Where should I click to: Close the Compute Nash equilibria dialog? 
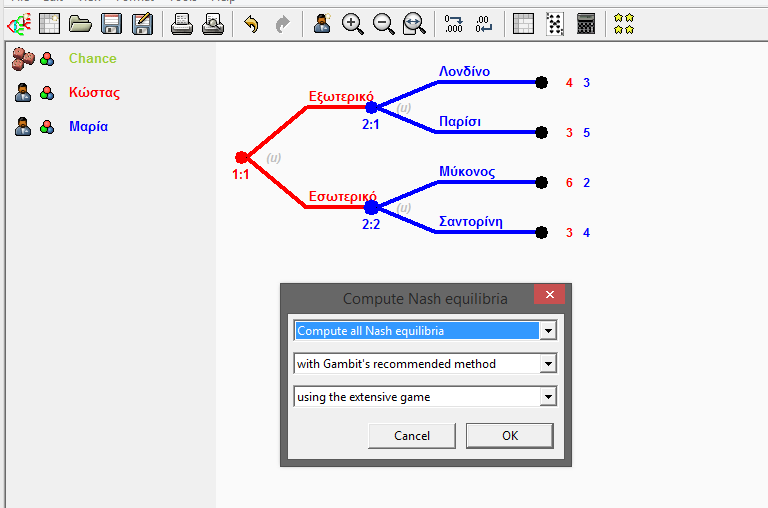coord(550,294)
